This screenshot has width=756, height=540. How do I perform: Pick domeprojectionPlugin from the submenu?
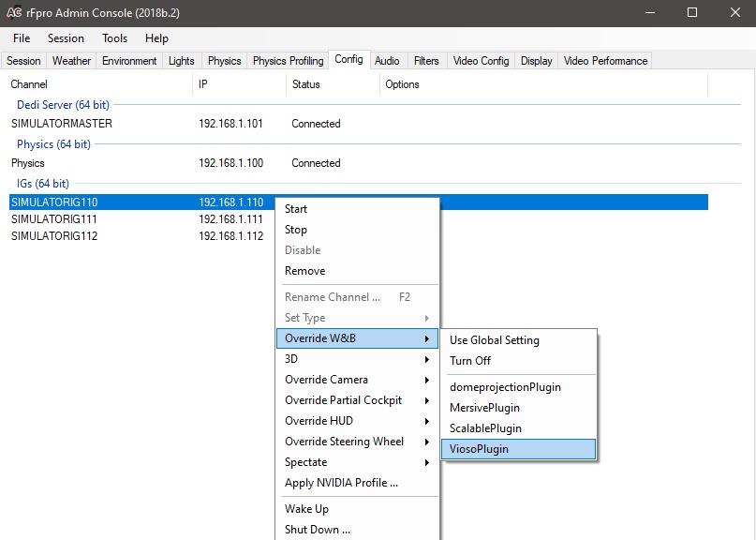[505, 387]
